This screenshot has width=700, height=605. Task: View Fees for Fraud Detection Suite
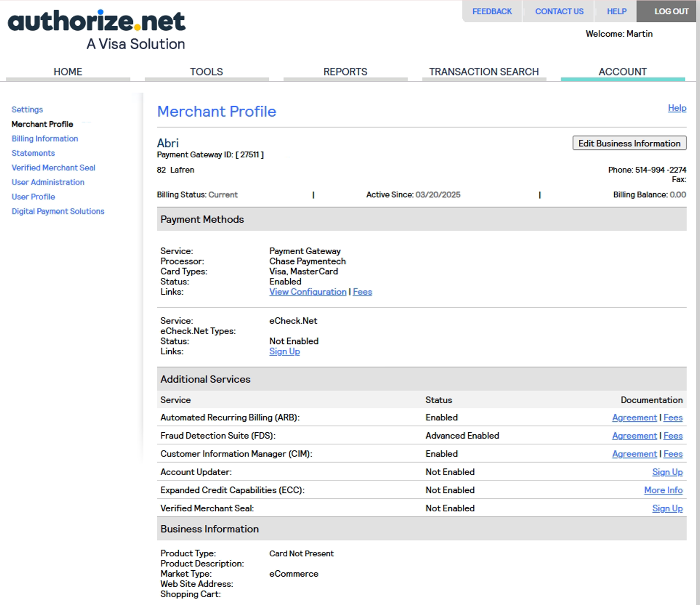(673, 436)
